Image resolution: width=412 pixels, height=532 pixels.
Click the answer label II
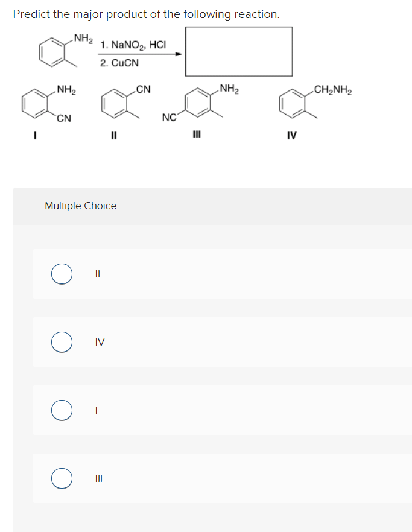(x=97, y=274)
